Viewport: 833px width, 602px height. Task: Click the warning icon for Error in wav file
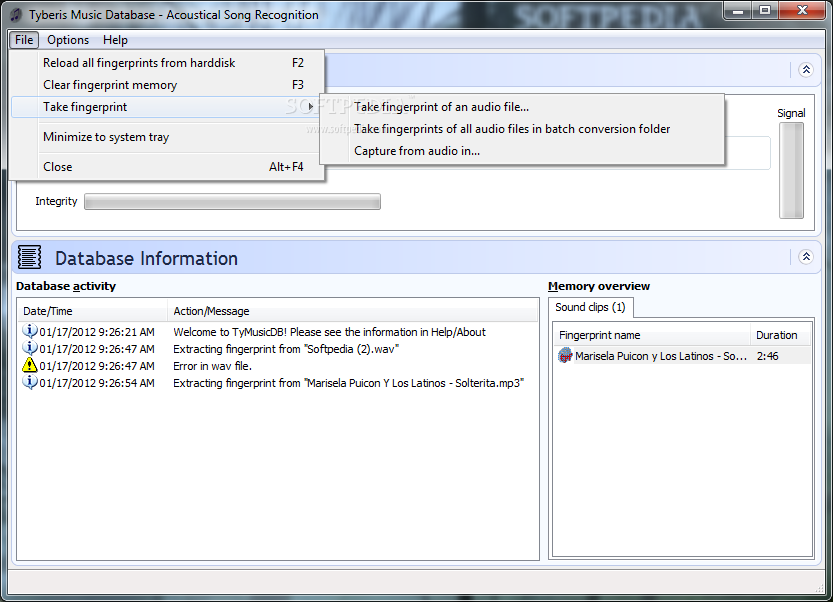click(30, 365)
